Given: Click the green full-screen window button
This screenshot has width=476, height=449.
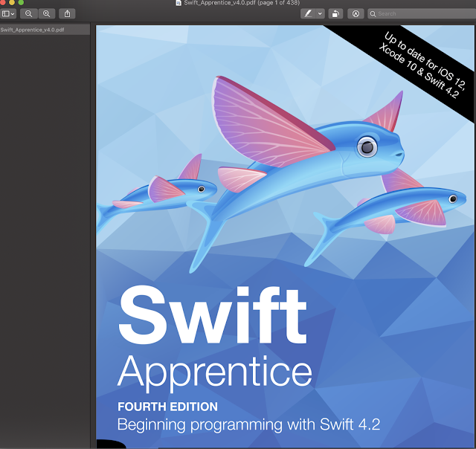Looking at the screenshot, I should (x=21, y=2).
